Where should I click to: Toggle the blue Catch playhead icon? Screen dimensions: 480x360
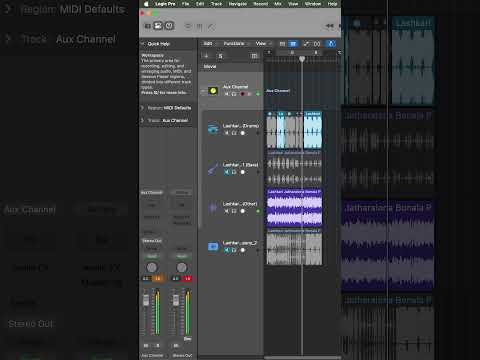tap(331, 44)
